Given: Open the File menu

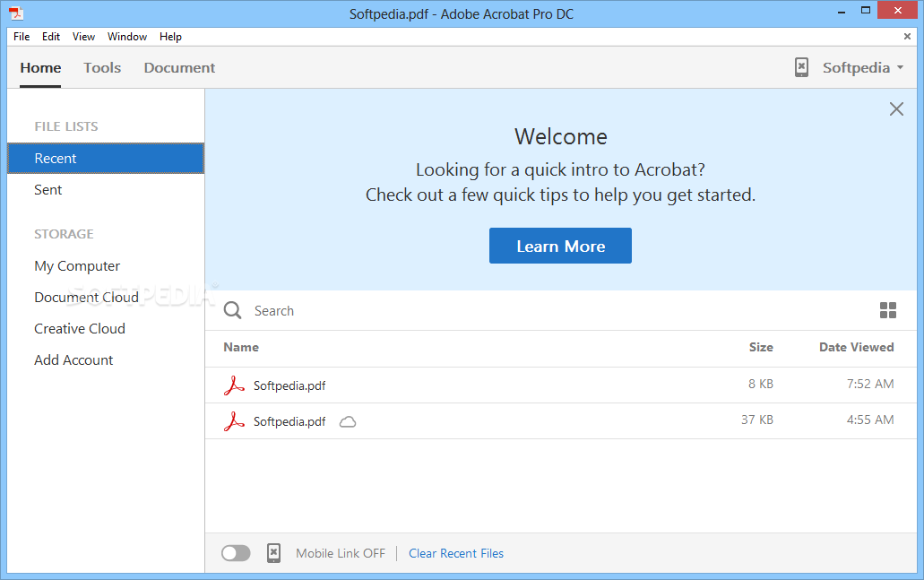Looking at the screenshot, I should (22, 37).
